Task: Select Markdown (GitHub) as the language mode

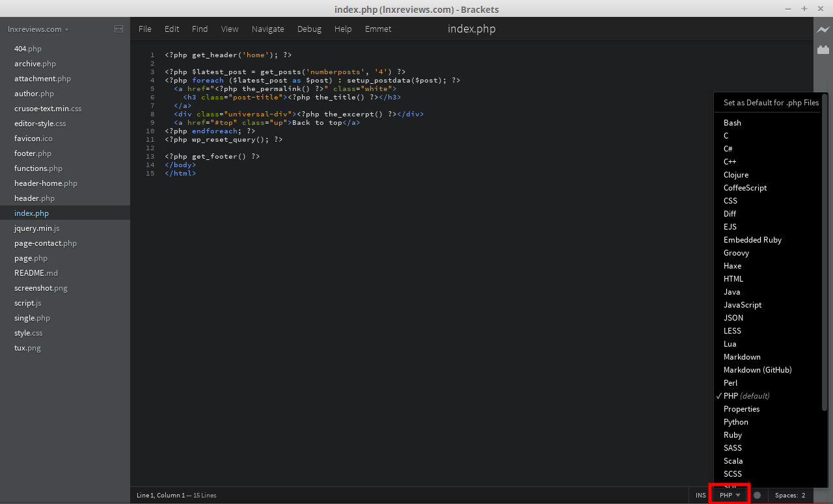Action: pyautogui.click(x=758, y=369)
